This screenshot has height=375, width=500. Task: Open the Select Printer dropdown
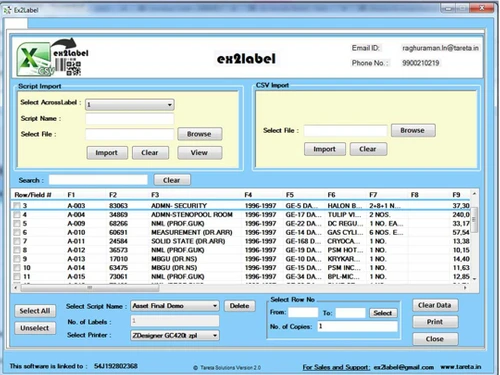tap(175, 335)
